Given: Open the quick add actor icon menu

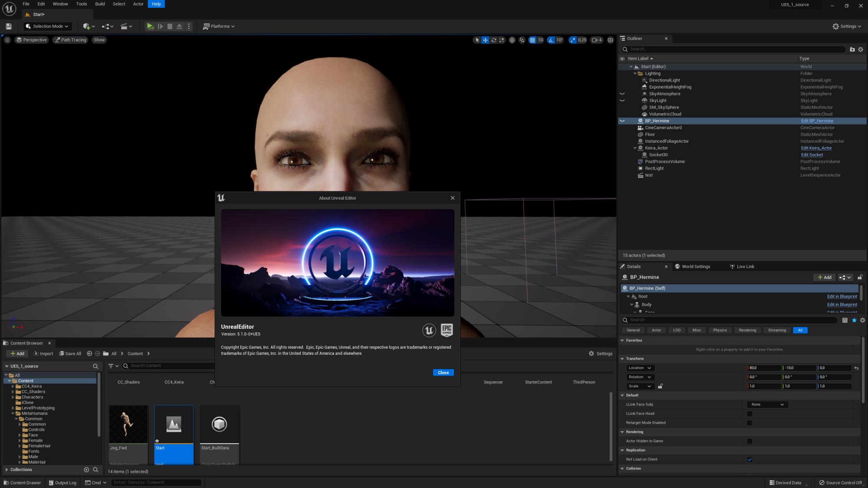Looking at the screenshot, I should [x=89, y=26].
